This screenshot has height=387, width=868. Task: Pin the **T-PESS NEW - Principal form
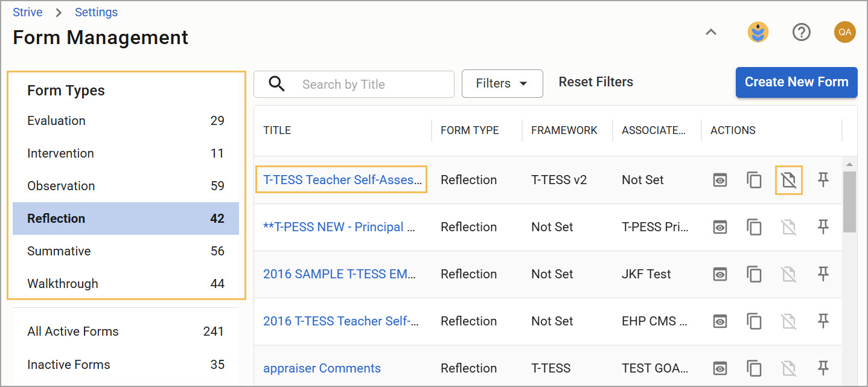[823, 227]
